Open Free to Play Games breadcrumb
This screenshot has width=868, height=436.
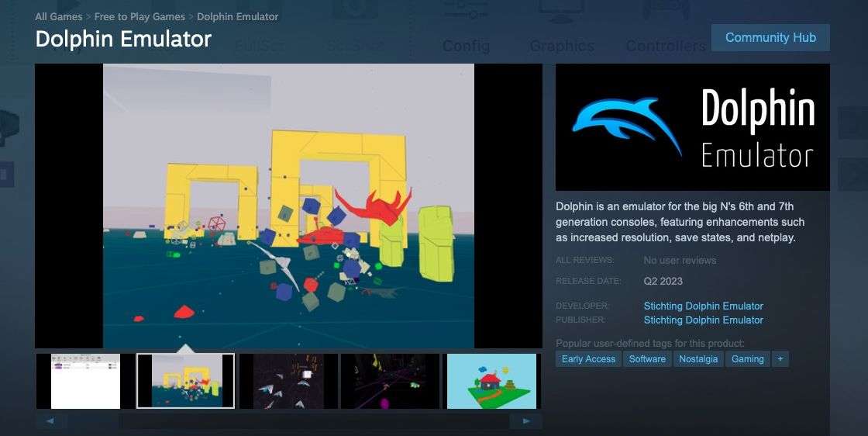tap(139, 16)
